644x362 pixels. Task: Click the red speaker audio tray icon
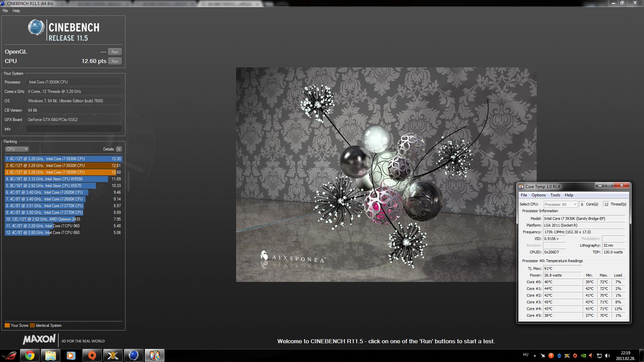[591, 356]
